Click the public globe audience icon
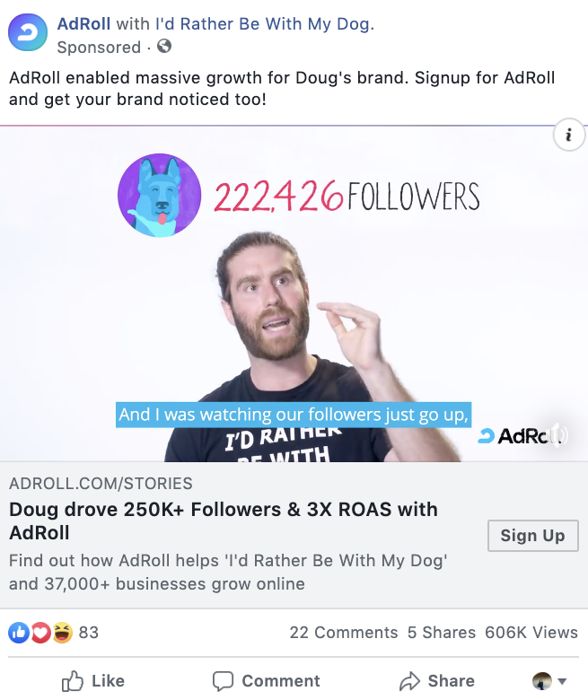Image resolution: width=588 pixels, height=700 pixels. click(x=164, y=46)
